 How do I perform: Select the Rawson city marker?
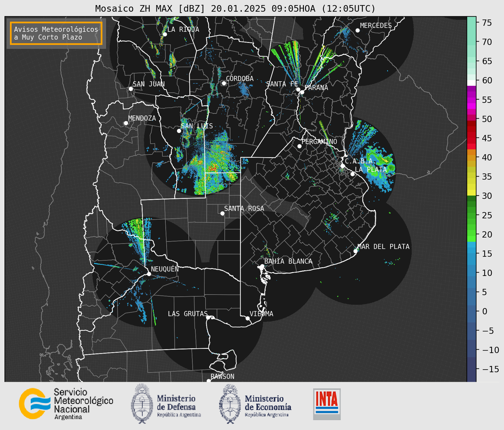tap(209, 381)
